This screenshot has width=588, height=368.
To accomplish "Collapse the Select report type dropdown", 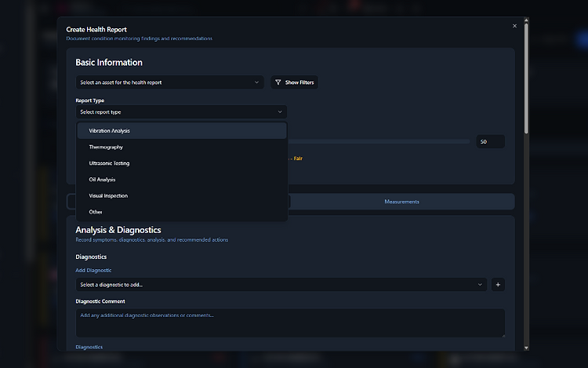I will 182,112.
